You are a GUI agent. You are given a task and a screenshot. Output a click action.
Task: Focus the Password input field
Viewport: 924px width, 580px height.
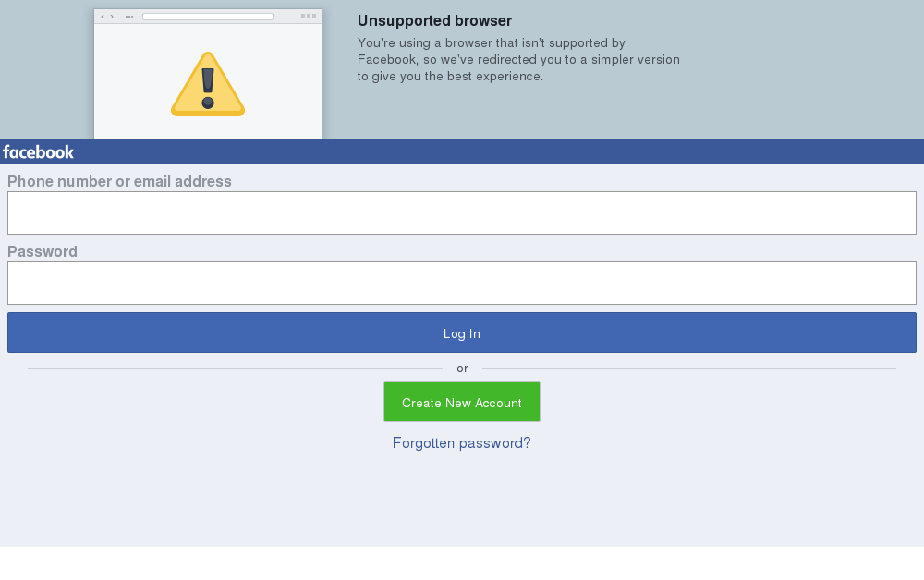tap(462, 284)
